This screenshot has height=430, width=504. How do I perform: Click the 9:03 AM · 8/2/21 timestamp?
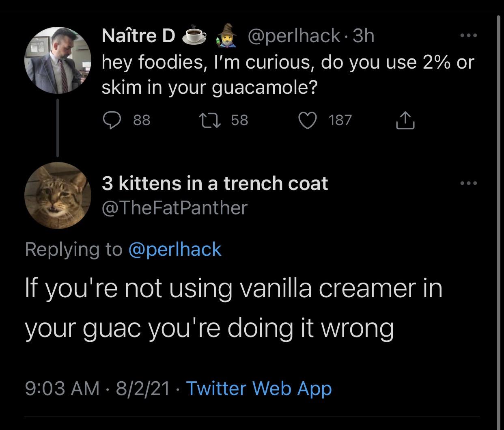pyautogui.click(x=97, y=388)
